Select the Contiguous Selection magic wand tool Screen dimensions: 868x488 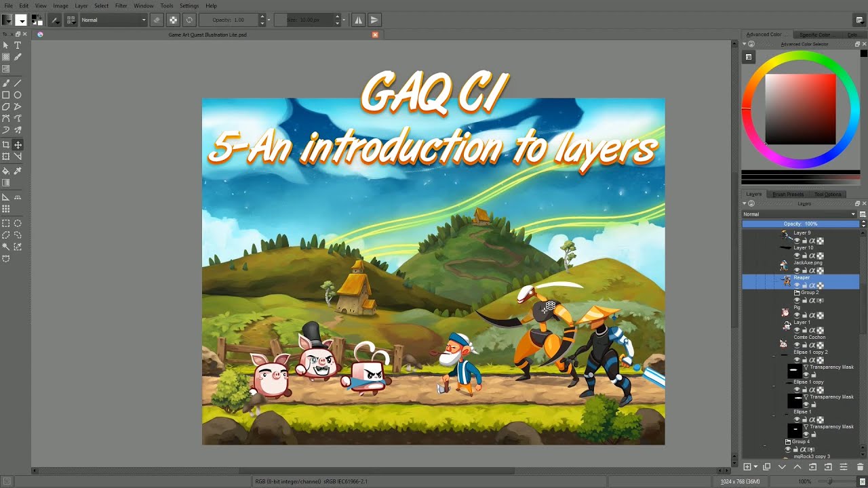6,247
